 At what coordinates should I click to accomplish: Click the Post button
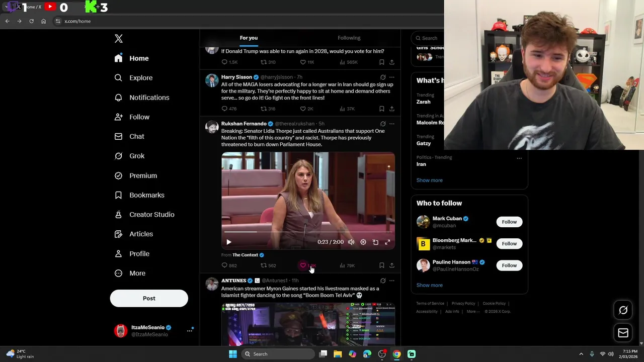(149, 298)
